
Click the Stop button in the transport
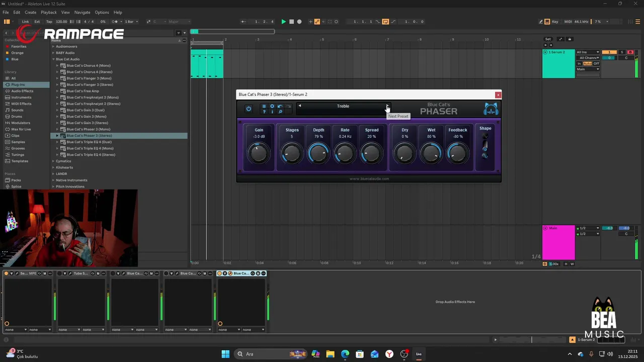coord(291,22)
